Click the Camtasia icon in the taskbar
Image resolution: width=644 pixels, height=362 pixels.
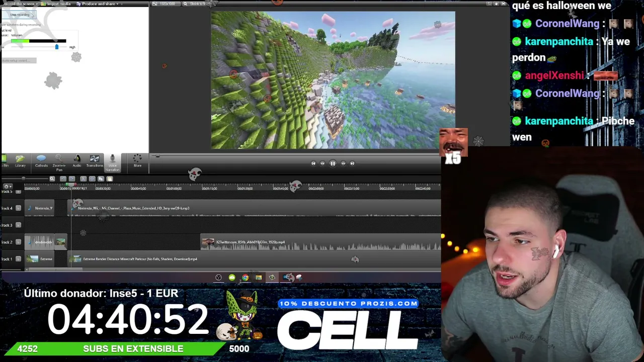(x=272, y=278)
